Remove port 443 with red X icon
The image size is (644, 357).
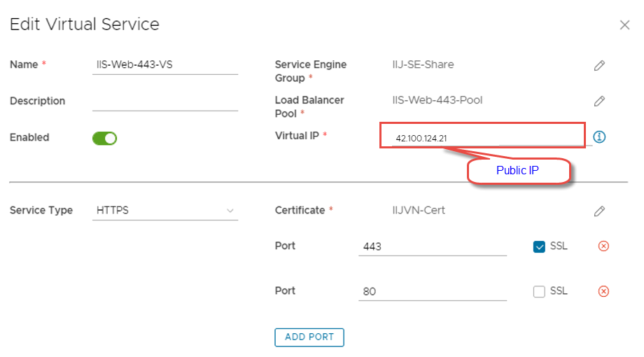pyautogui.click(x=603, y=246)
